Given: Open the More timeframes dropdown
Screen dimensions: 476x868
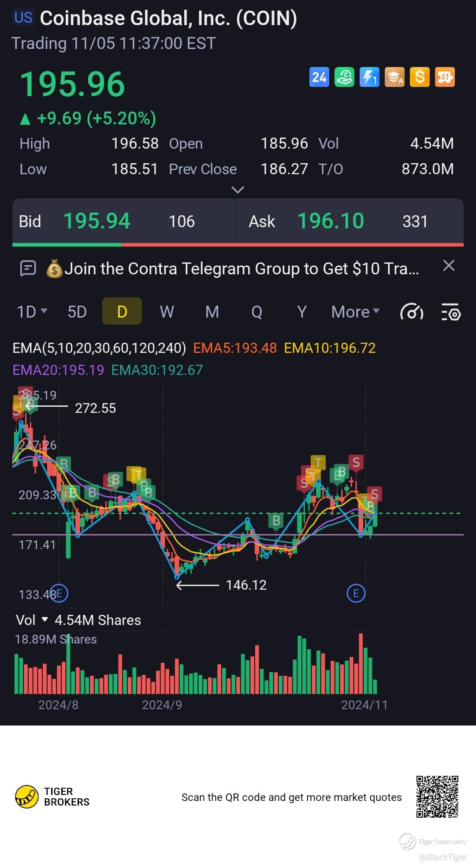Looking at the screenshot, I should [355, 312].
